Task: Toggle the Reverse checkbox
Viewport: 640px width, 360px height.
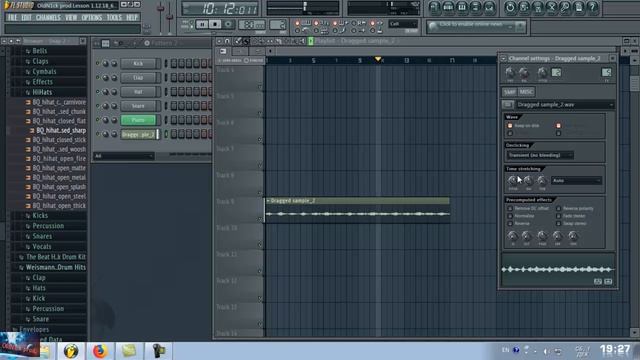Action: (x=510, y=224)
